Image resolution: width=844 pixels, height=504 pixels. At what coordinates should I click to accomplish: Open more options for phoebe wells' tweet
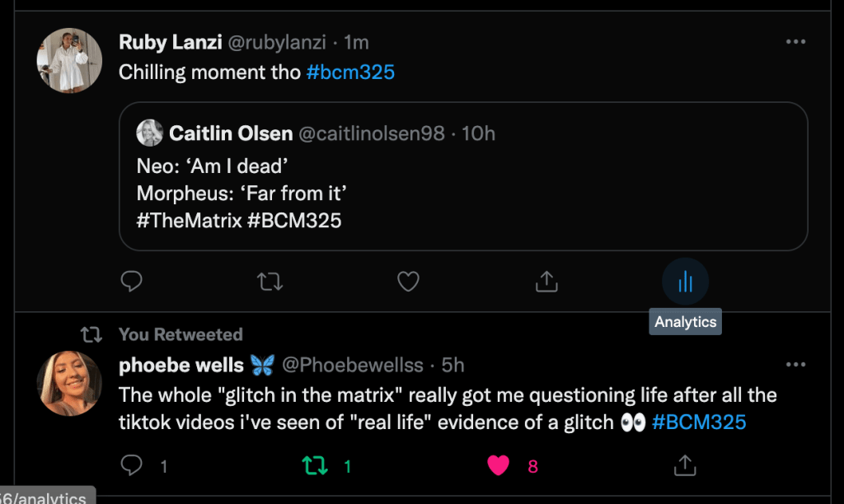tap(795, 365)
